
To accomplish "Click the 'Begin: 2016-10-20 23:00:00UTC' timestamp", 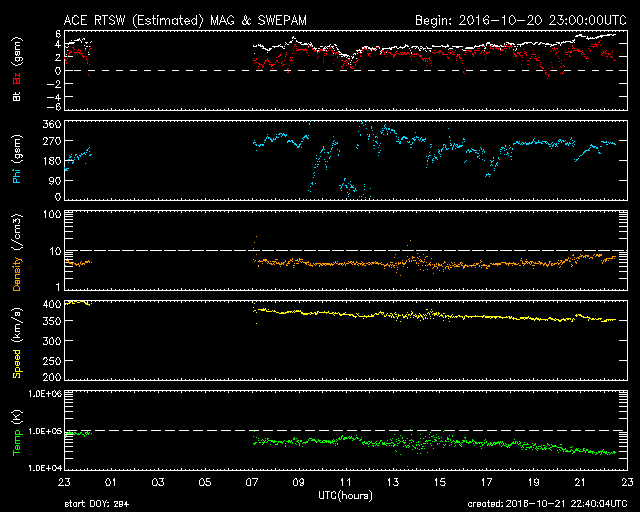I will pos(521,20).
